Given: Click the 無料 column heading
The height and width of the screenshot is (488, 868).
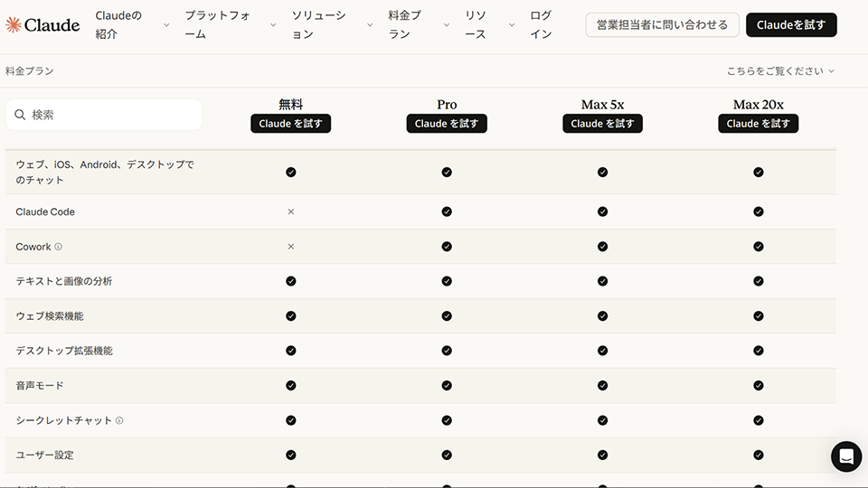Looking at the screenshot, I should click(x=290, y=104).
